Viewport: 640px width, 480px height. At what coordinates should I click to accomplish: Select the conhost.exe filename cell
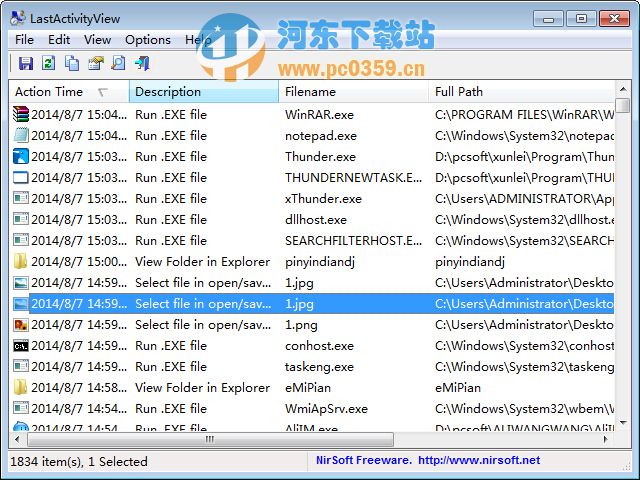click(x=319, y=346)
